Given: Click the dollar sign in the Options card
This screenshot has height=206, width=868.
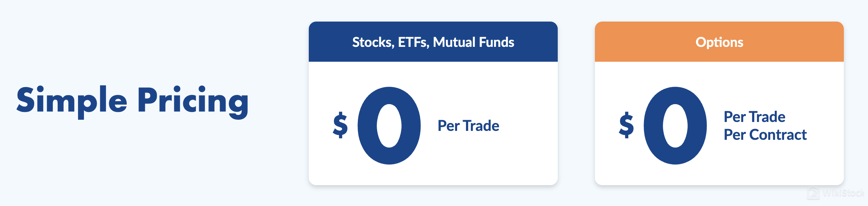Looking at the screenshot, I should click(x=626, y=125).
